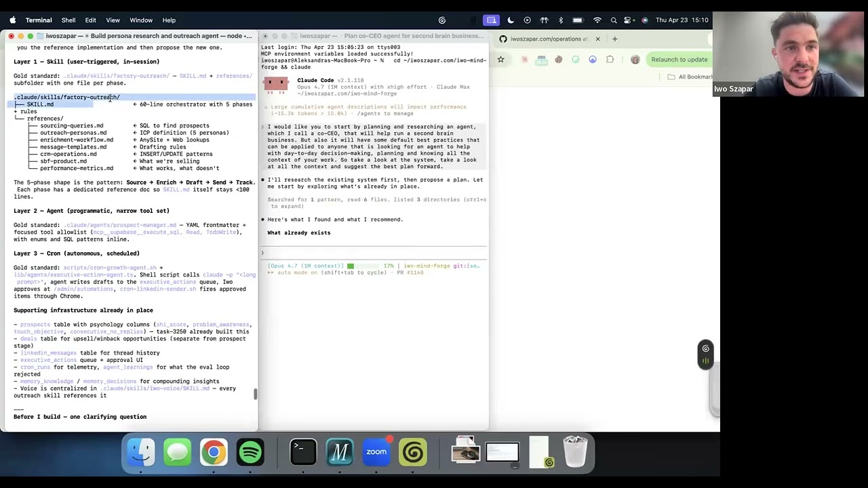Open the View menu
This screenshot has height=488, width=868.
click(113, 20)
